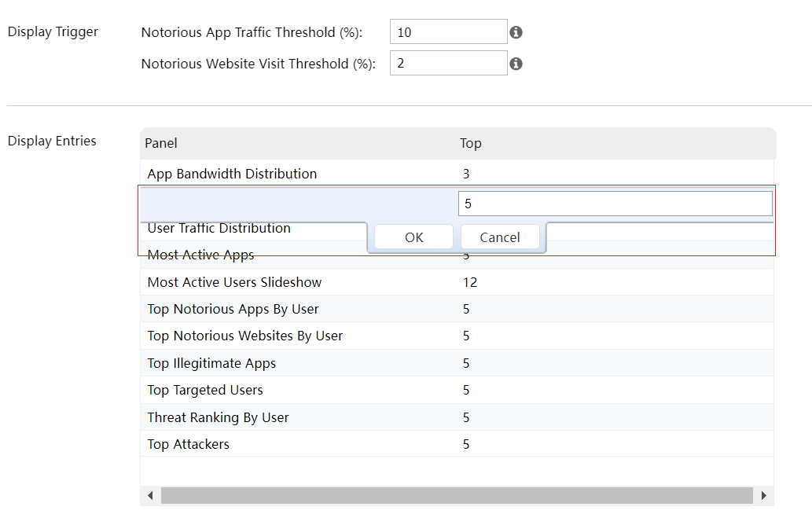812x514 pixels.
Task: Click the Notorious Website Visit Threshold field
Action: coord(448,64)
